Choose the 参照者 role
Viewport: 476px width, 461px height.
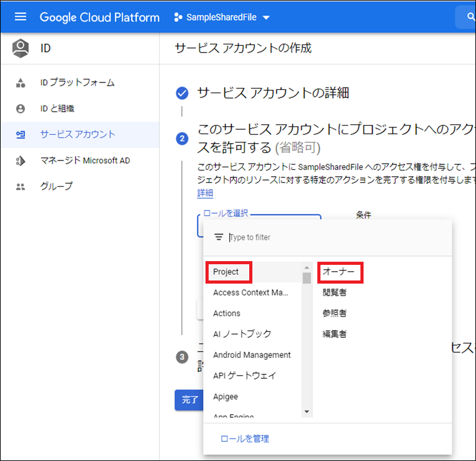[x=335, y=313]
